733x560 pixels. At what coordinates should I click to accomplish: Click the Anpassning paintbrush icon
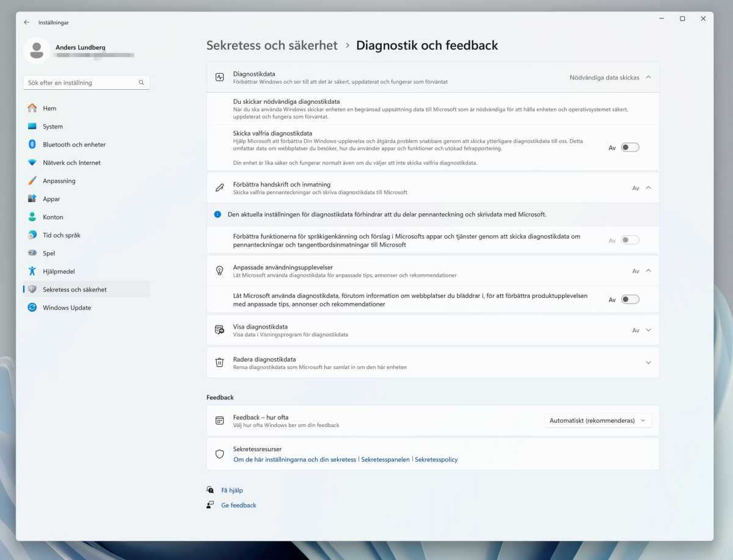tap(32, 181)
